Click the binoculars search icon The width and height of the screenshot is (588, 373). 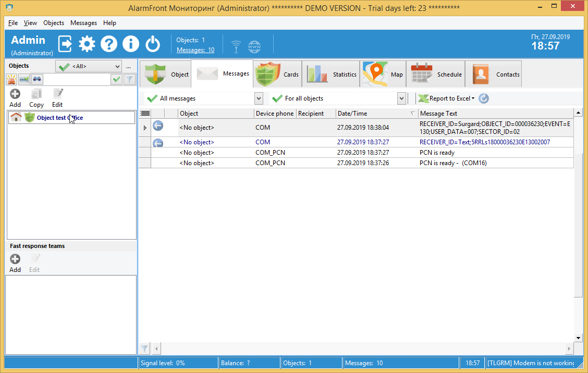coord(36,79)
